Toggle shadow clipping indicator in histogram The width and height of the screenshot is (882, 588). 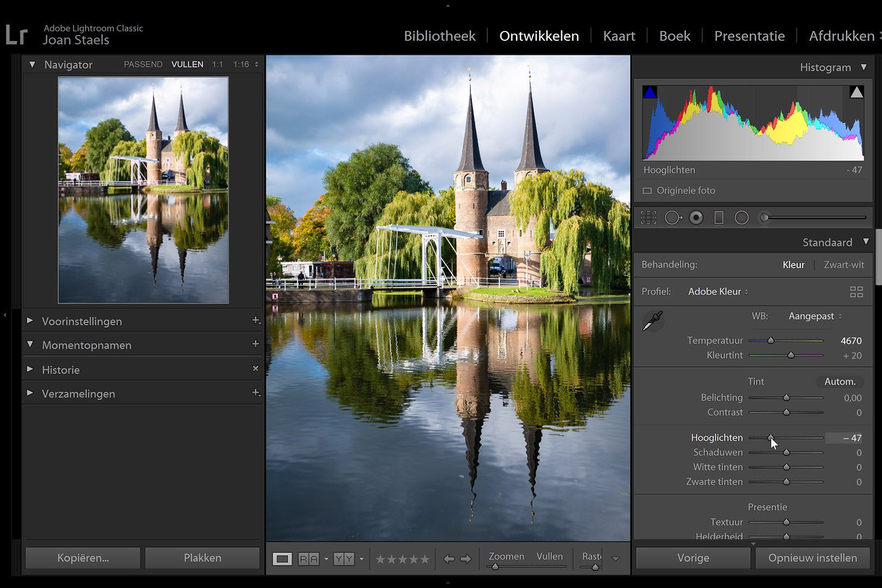650,92
